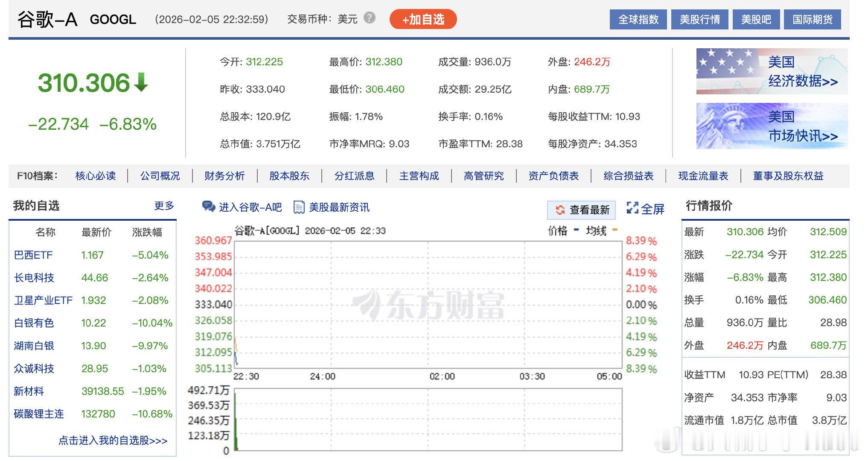The width and height of the screenshot is (868, 461).
Task: Open 美国市场快讯 banner
Action: (x=772, y=126)
